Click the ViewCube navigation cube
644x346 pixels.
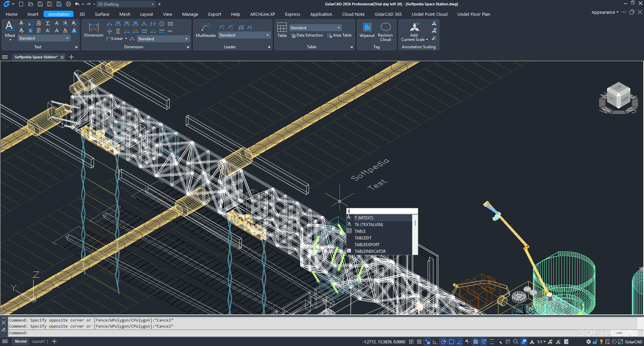tap(618, 98)
